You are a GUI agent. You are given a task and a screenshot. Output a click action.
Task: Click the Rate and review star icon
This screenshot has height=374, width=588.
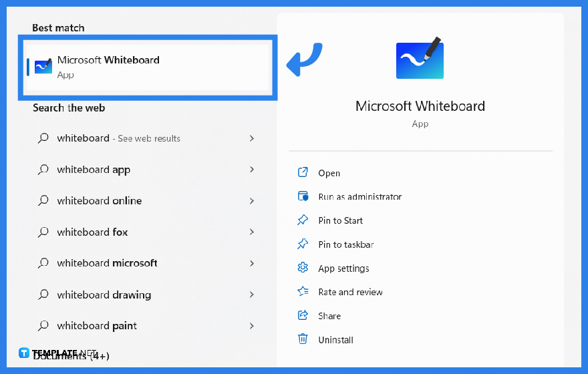point(303,291)
